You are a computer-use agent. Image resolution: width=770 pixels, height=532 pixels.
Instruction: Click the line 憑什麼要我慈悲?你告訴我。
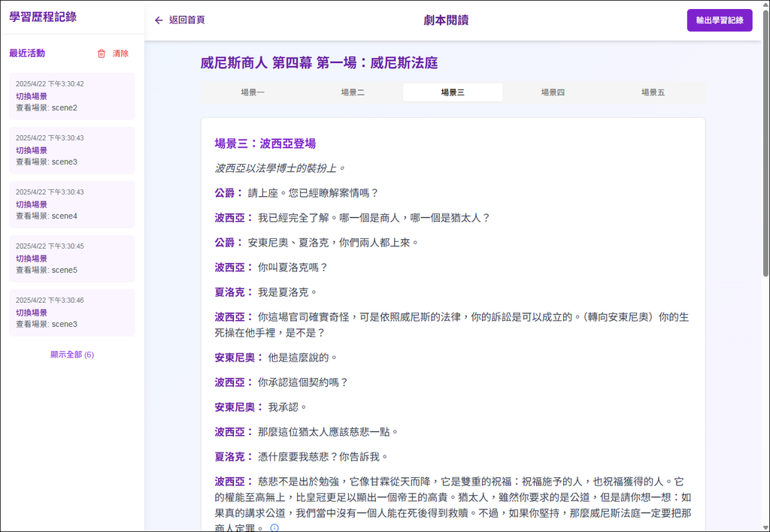[323, 457]
